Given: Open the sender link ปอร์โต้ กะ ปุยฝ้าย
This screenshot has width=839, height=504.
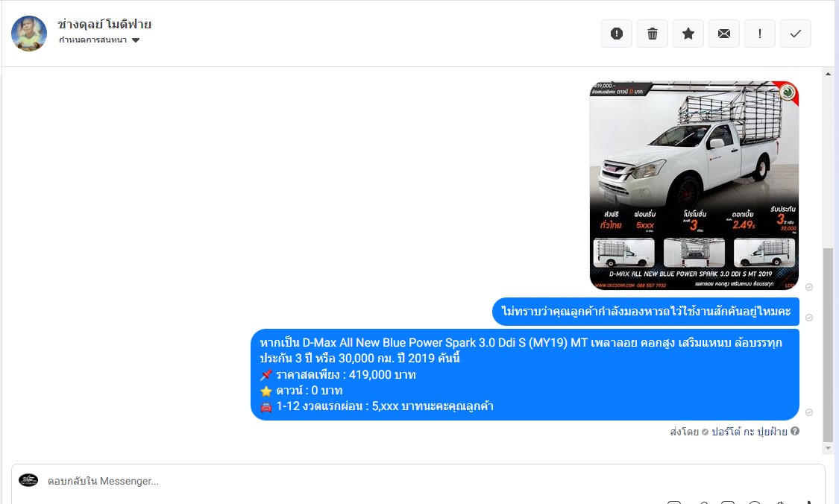Looking at the screenshot, I should click(x=749, y=431).
